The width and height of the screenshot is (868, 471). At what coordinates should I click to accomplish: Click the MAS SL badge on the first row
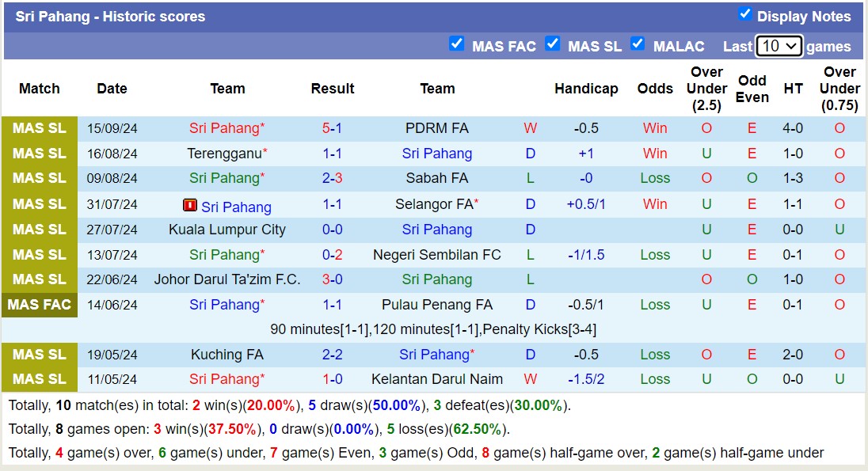click(40, 127)
